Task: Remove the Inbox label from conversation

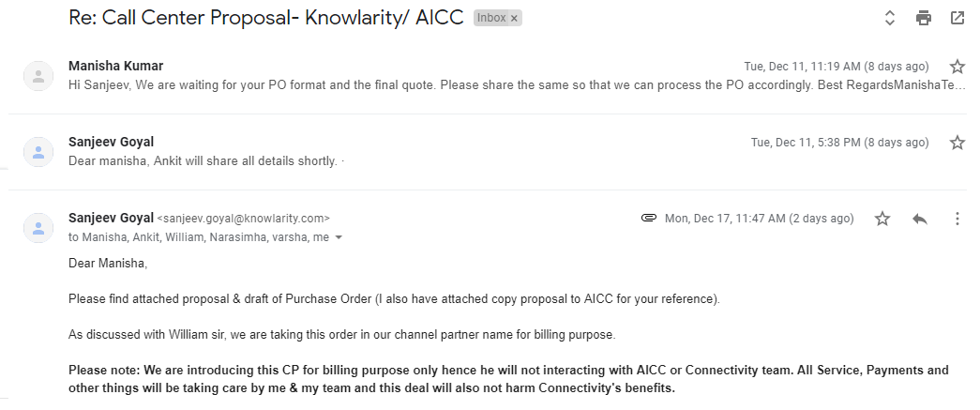Action: point(514,19)
